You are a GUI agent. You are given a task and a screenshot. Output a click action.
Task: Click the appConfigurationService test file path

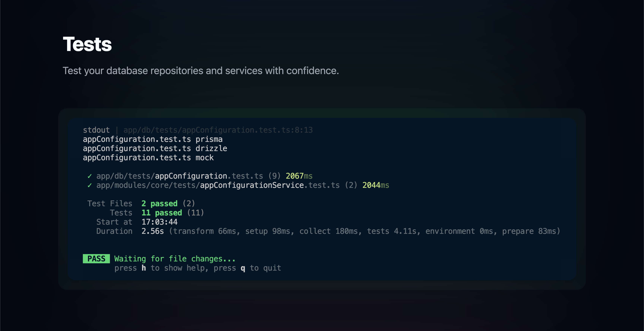coord(218,185)
